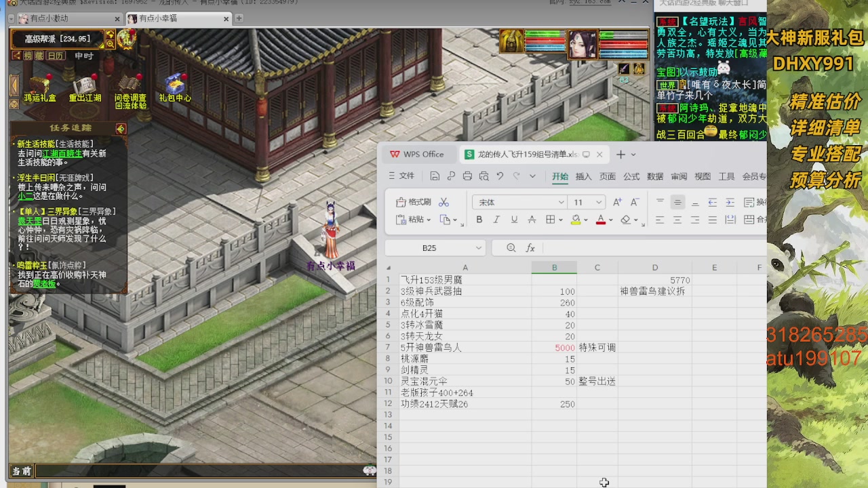Click the Cut scissors icon
The height and width of the screenshot is (488, 868).
click(x=444, y=202)
